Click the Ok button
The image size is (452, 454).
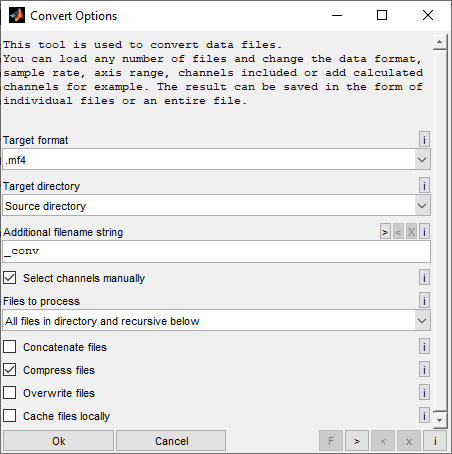tap(59, 441)
